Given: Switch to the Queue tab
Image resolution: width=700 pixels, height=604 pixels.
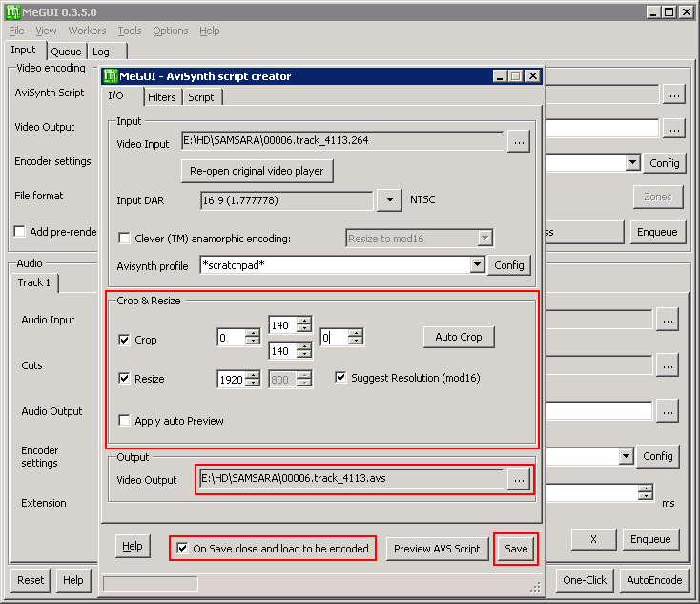Looking at the screenshot, I should coord(66,52).
